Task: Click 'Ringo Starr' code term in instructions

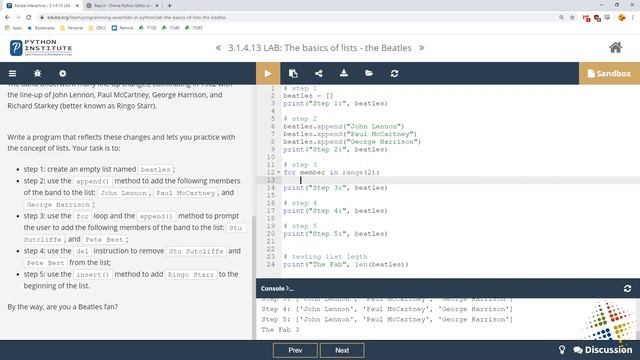Action: coord(191,275)
